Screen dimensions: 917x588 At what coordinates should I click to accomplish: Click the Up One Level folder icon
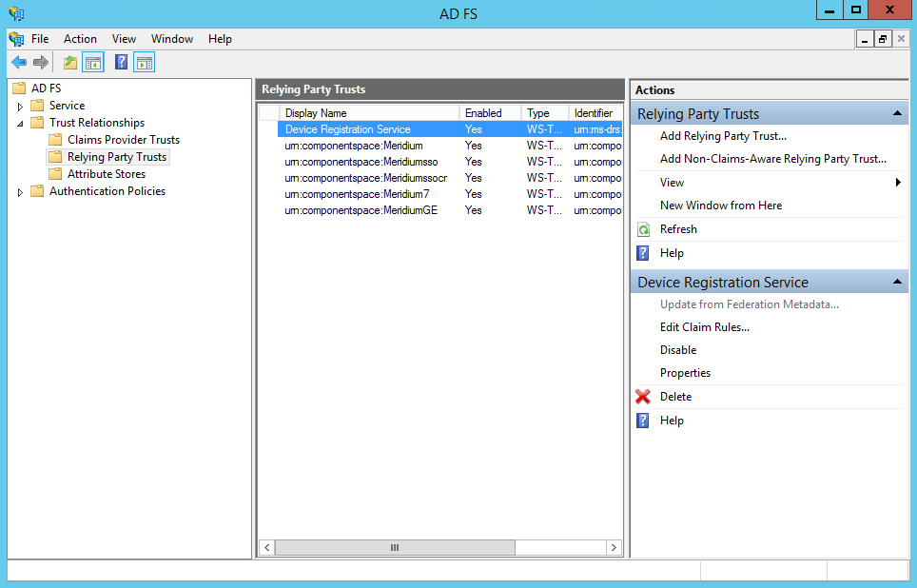pos(70,62)
